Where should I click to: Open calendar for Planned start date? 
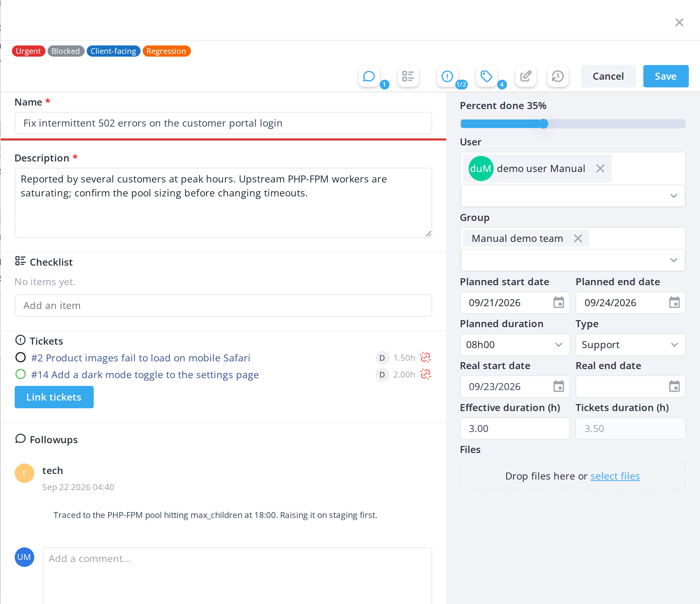(x=558, y=302)
